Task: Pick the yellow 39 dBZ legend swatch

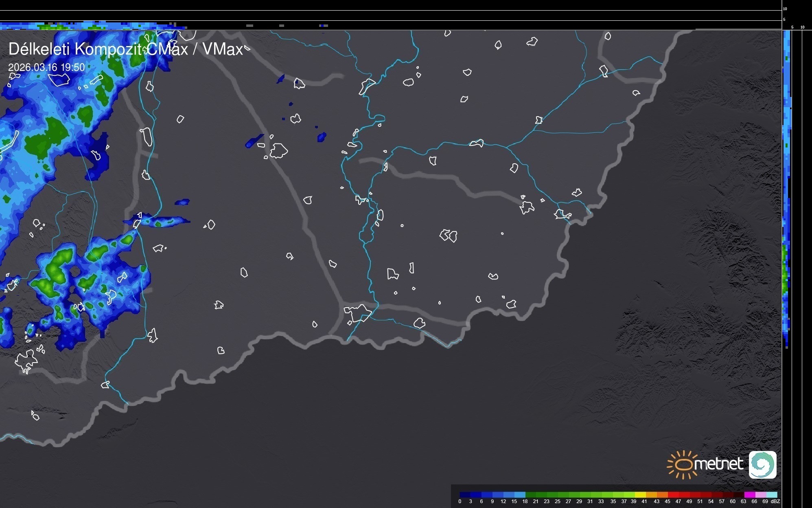Action: coord(640,495)
